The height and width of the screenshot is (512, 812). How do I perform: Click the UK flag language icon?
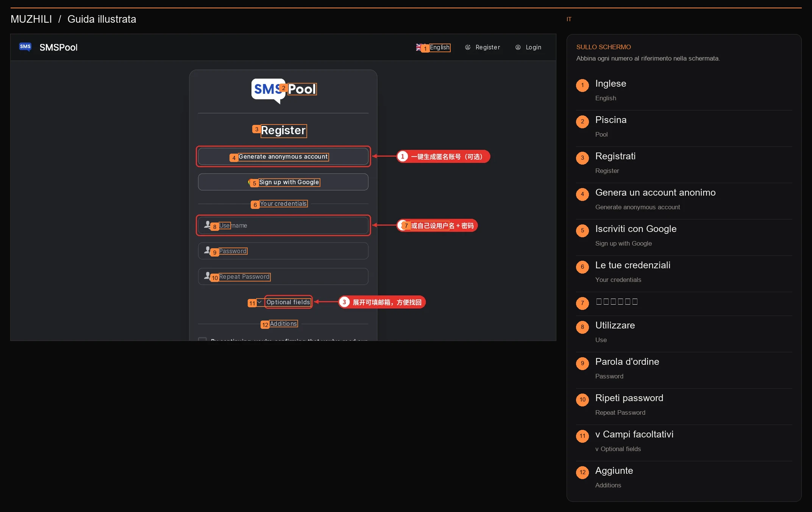(x=418, y=47)
